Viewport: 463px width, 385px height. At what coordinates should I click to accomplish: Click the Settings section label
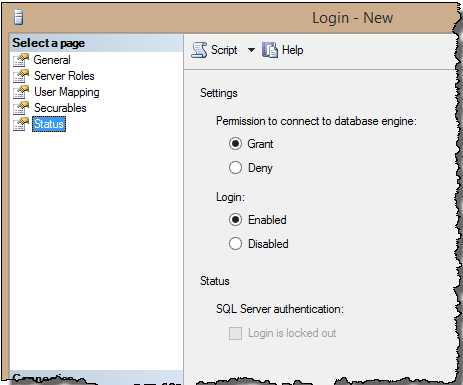pos(219,93)
